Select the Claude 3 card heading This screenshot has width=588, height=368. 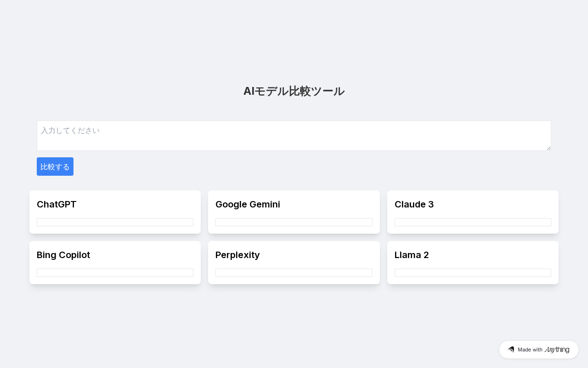click(414, 204)
